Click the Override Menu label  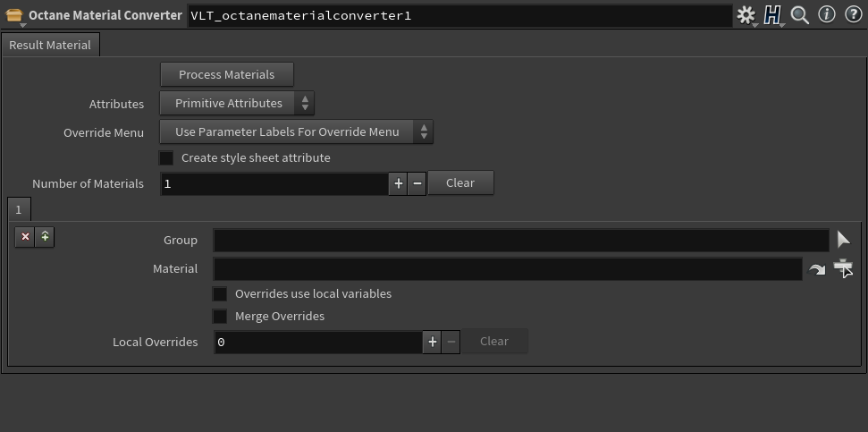click(x=104, y=133)
